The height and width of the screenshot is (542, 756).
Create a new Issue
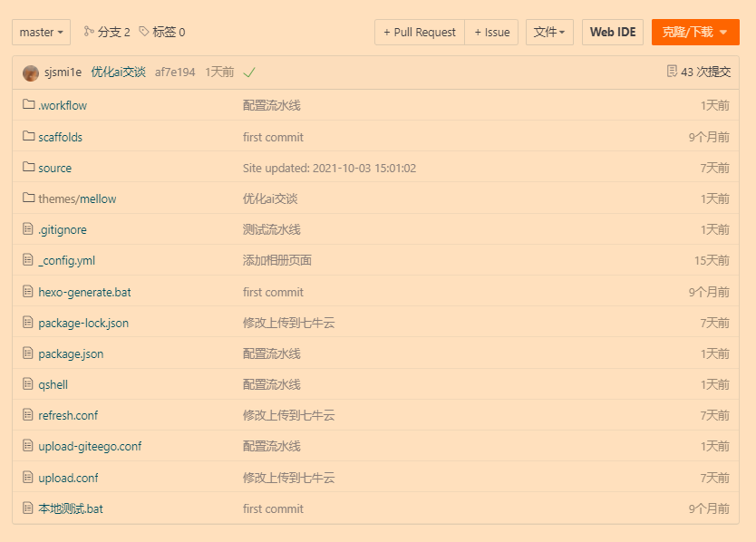point(492,32)
